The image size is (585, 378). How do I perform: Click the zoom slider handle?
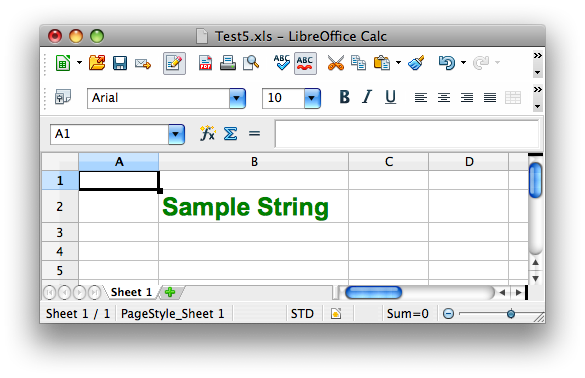point(511,314)
